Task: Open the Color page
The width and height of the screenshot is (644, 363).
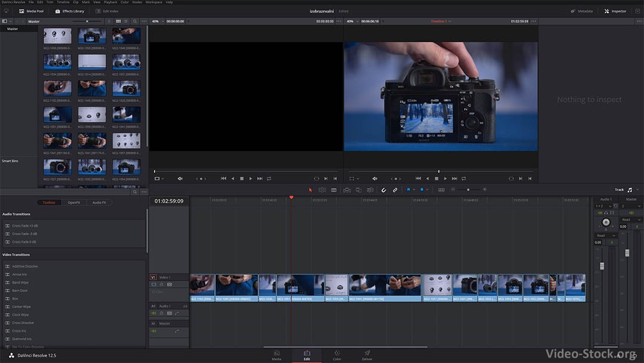Action: [337, 356]
